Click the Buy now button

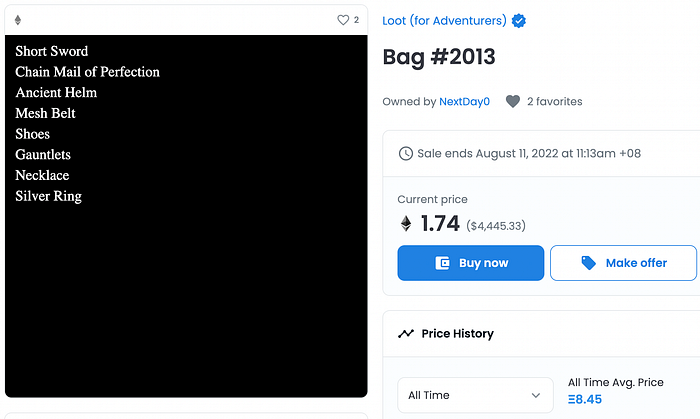coord(471,263)
